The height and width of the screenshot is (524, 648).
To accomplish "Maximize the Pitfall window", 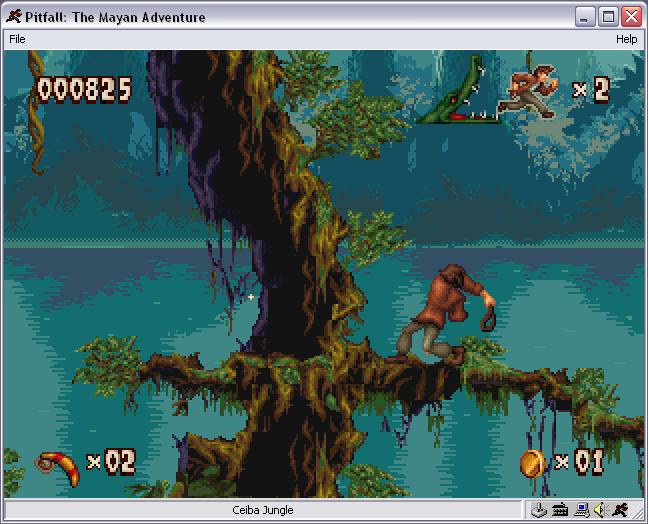I will click(x=608, y=17).
